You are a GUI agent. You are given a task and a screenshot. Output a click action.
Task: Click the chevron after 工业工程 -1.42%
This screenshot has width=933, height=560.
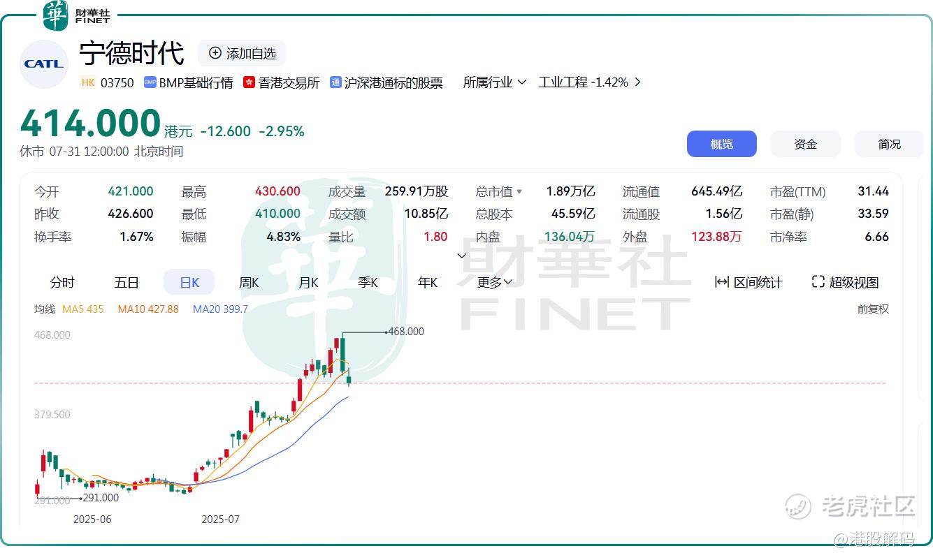coord(637,82)
